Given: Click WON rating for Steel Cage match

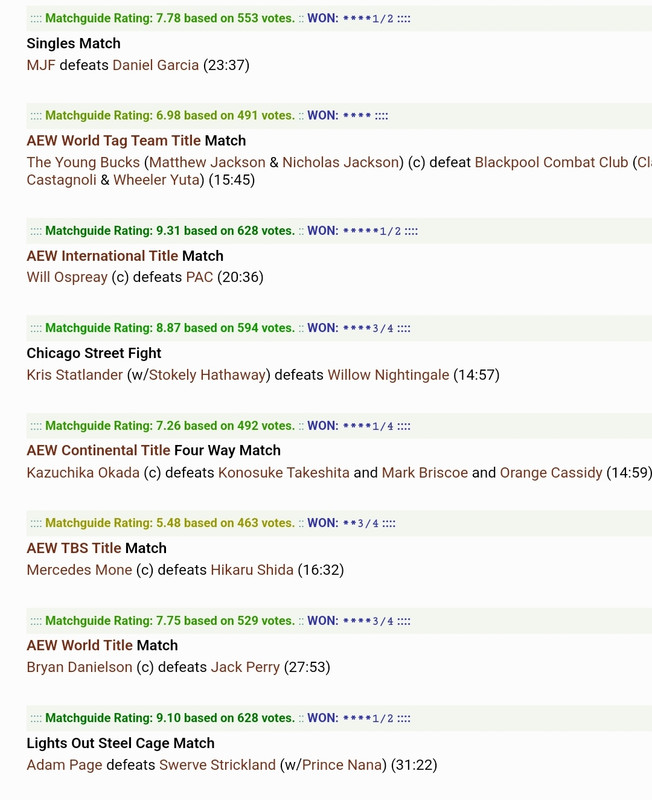Looking at the screenshot, I should tap(350, 718).
